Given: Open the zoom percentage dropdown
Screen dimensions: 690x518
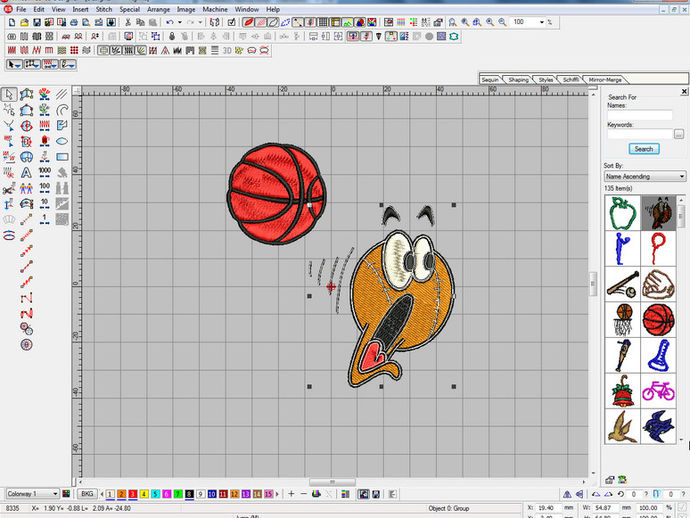Looking at the screenshot, I should click(x=542, y=22).
